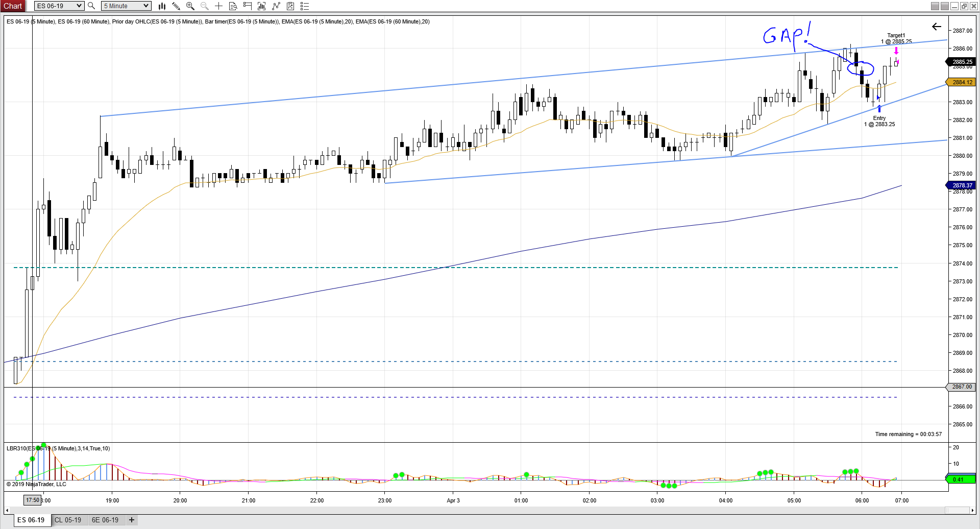Click the 2880.00 price axis label

[x=963, y=156]
